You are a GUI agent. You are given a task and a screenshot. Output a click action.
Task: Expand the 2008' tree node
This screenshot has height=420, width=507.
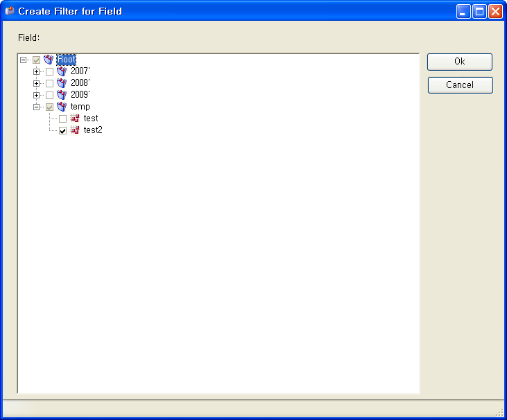(x=36, y=83)
